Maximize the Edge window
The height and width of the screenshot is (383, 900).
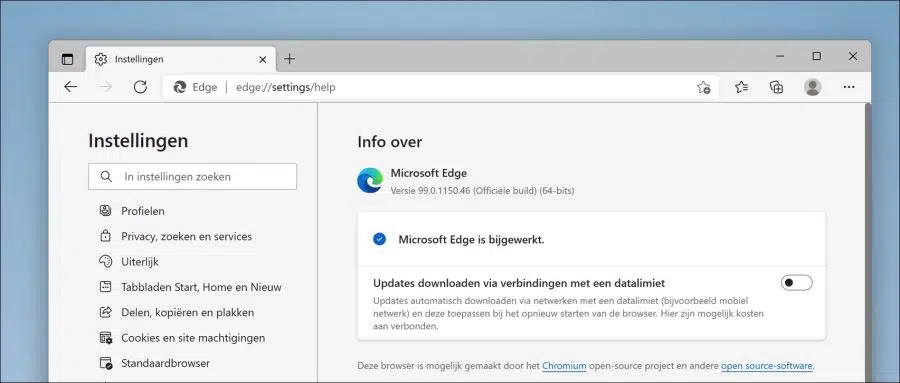pyautogui.click(x=816, y=56)
